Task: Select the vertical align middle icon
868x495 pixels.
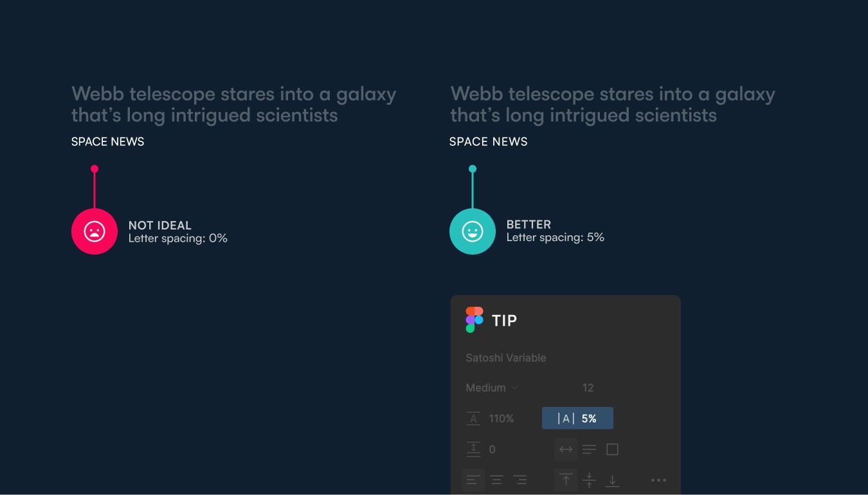Action: click(x=588, y=480)
